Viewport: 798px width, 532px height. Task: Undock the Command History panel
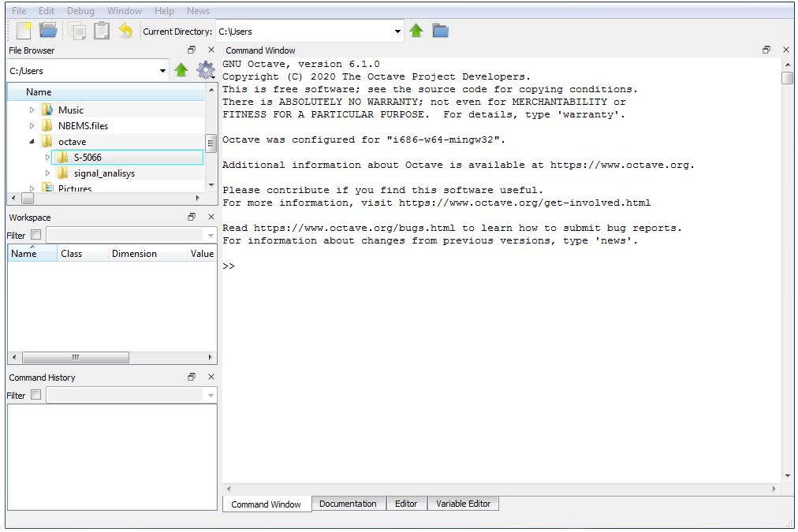pyautogui.click(x=192, y=377)
